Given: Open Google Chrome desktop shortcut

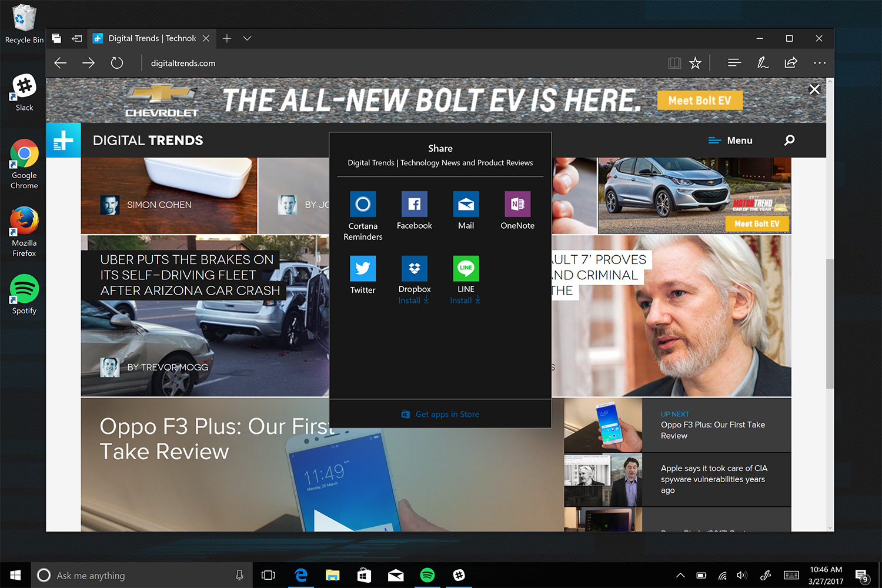Looking at the screenshot, I should 24,164.
